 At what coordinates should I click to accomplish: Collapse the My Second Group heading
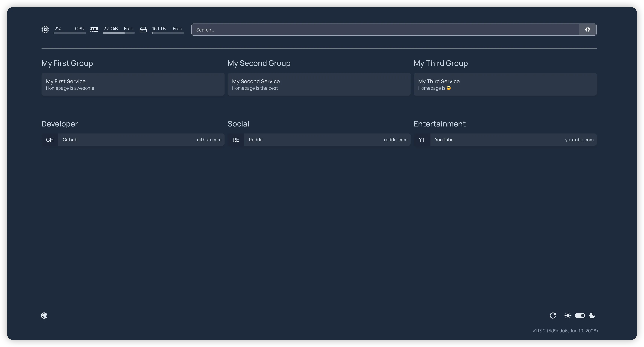(259, 63)
